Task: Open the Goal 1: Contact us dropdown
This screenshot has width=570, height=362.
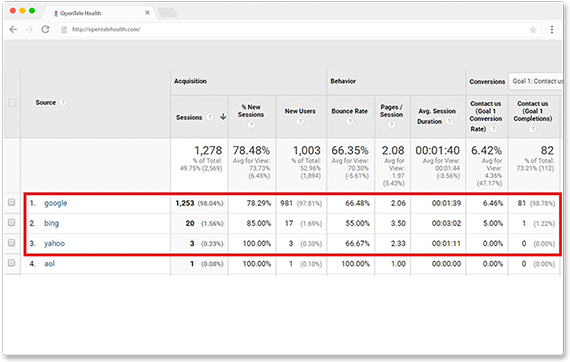Action: 536,81
